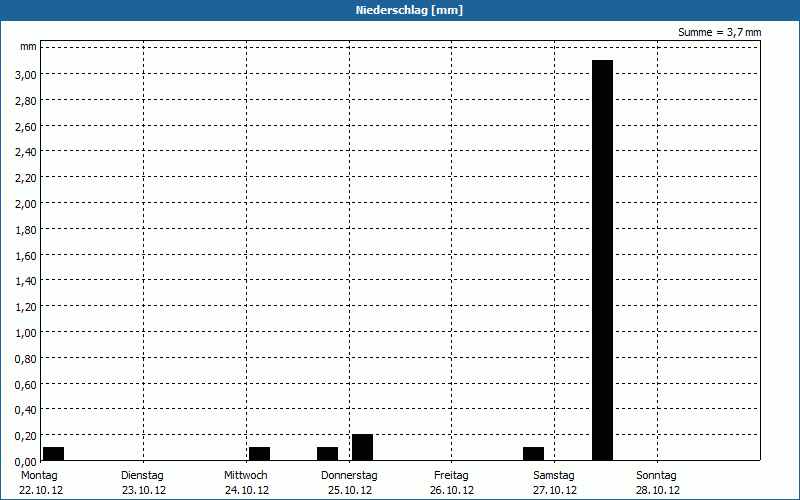Click the 1,80 y-axis value
800x500 pixels.
click(x=26, y=230)
